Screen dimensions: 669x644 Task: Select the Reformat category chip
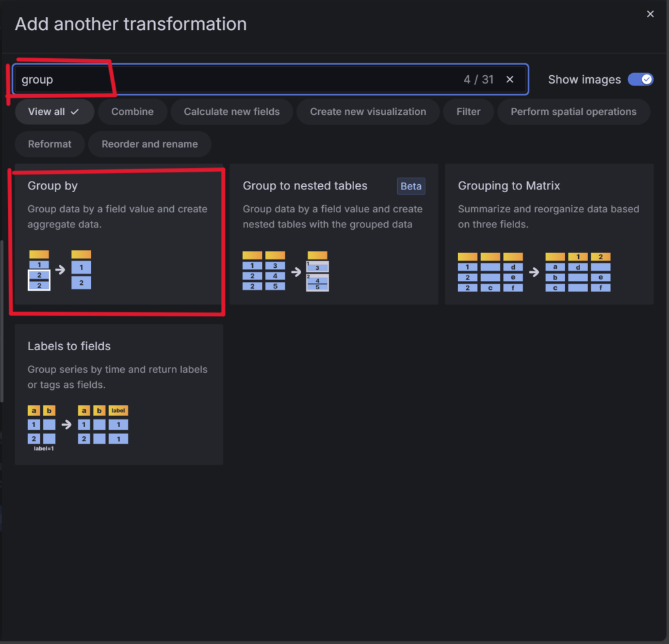50,144
